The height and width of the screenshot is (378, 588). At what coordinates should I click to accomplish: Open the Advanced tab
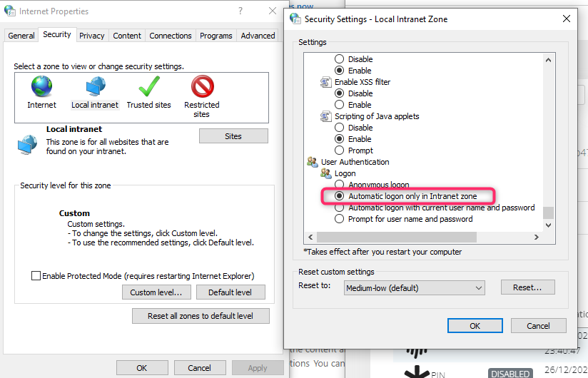click(258, 36)
